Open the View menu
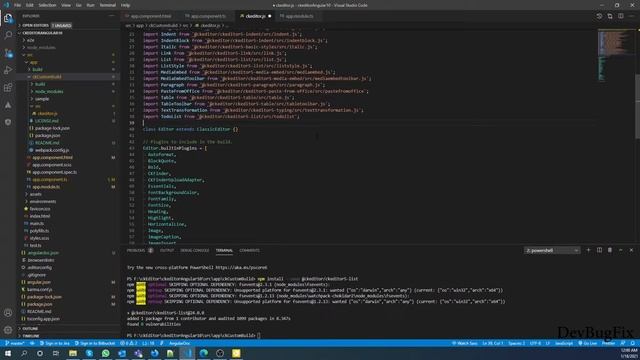 click(66, 5)
